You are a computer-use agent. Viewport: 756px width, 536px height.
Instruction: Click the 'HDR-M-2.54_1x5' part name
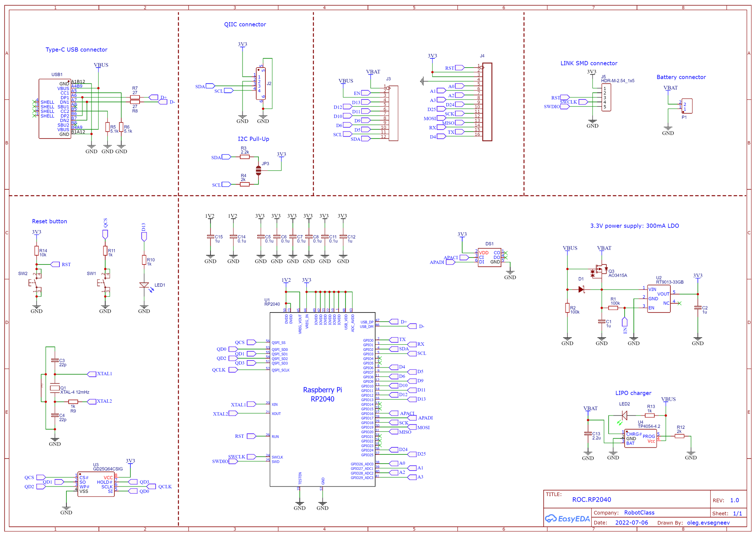coord(618,81)
